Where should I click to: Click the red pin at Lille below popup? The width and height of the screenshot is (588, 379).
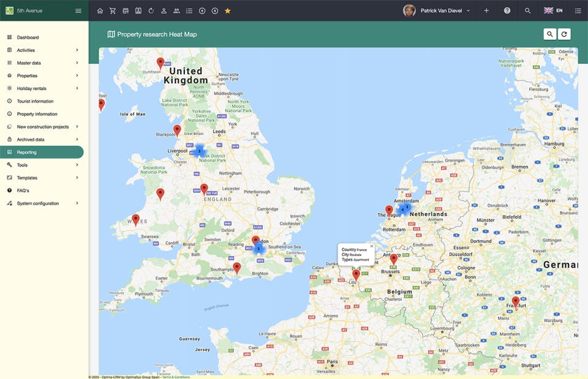click(356, 275)
